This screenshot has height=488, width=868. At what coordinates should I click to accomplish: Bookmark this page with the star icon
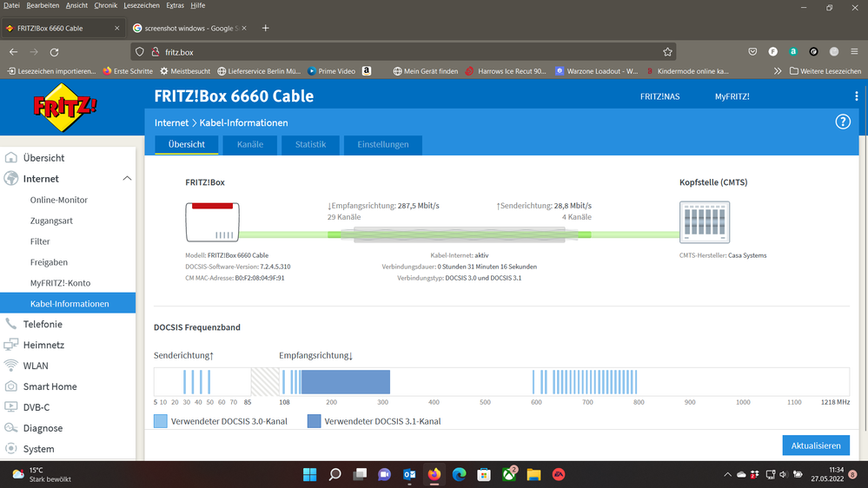(667, 52)
